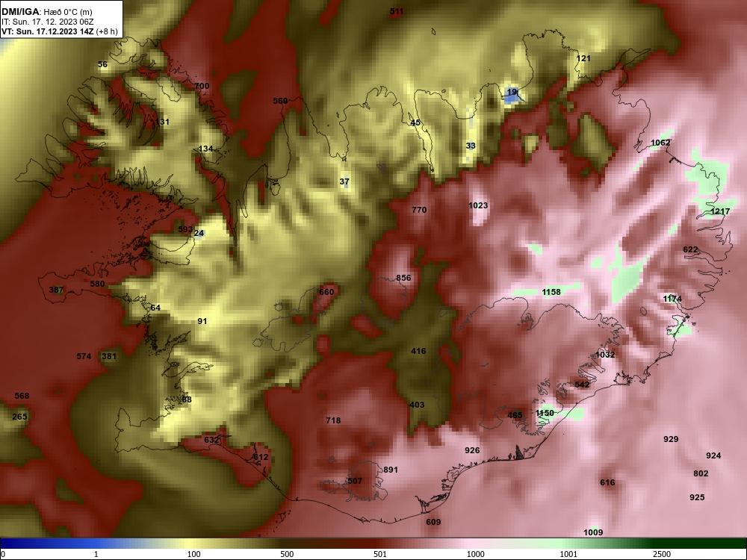Click the 542 value label

pos(582,385)
